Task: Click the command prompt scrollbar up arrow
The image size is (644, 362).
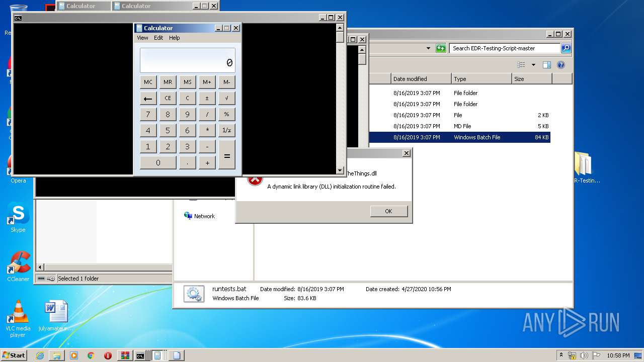Action: (340, 27)
